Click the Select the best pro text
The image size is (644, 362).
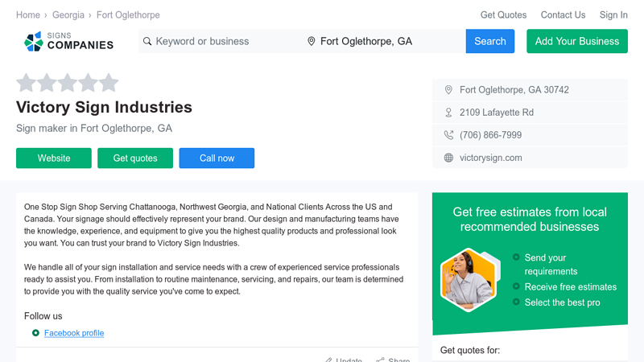pos(562,302)
